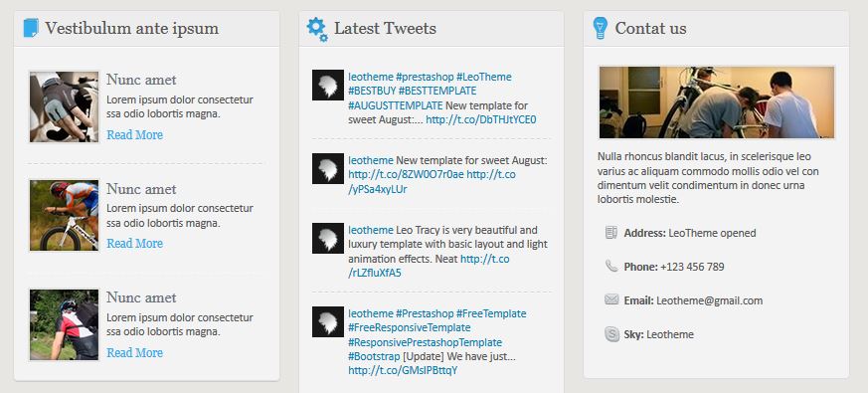Viewport: 868px width, 393px height.
Task: Open Read More under the racing cyclist article
Action: coord(134,244)
